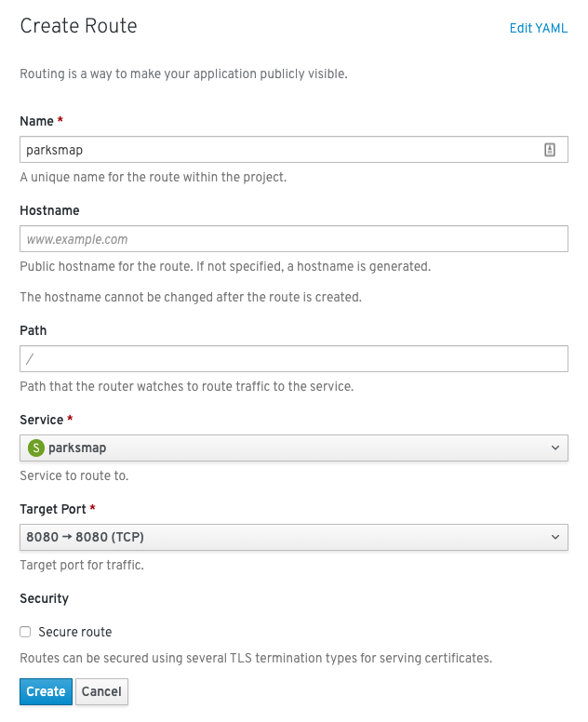This screenshot has height=722, width=588.
Task: Open the Target Port dropdown
Action: 293,538
